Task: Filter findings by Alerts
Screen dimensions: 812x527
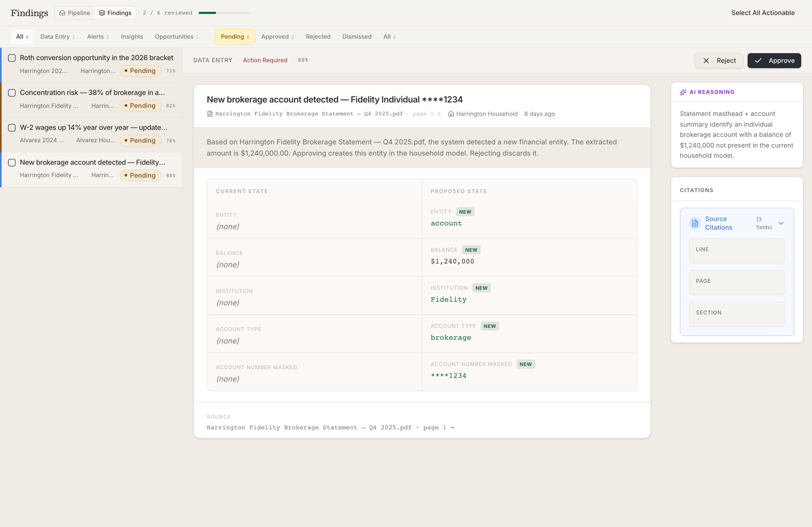Action: (98, 37)
